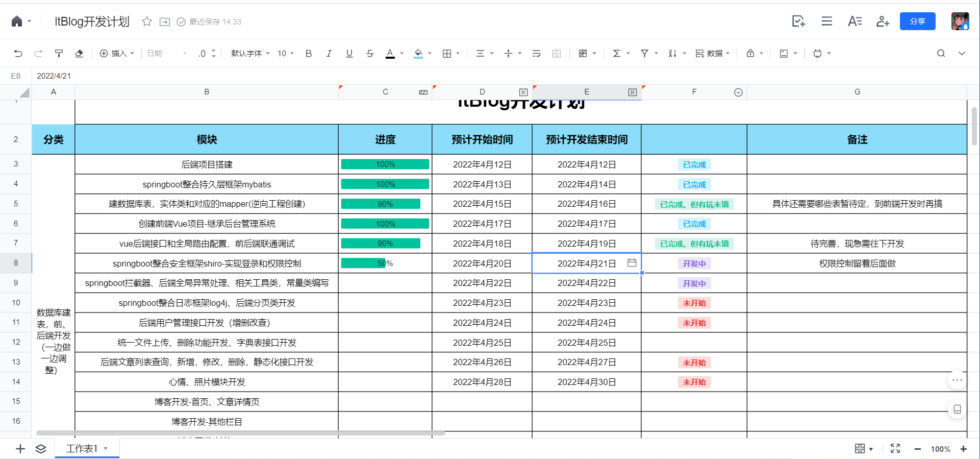Viewport: 980px width, 459px height.
Task: Open the font size 10 dropdown
Action: pyautogui.click(x=286, y=53)
